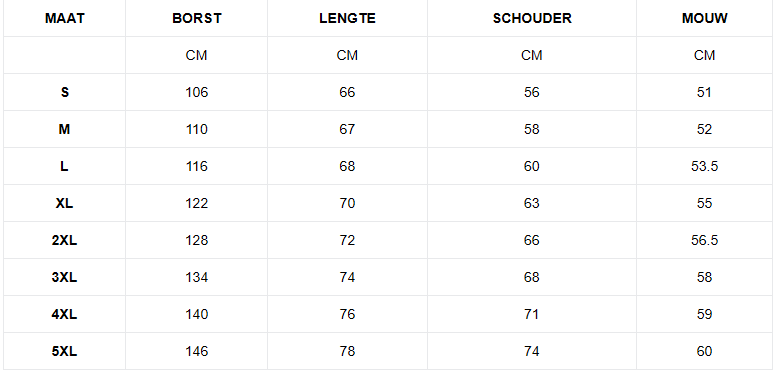
Task: Click the 53.5 sleeve value cell
Action: coord(705,166)
